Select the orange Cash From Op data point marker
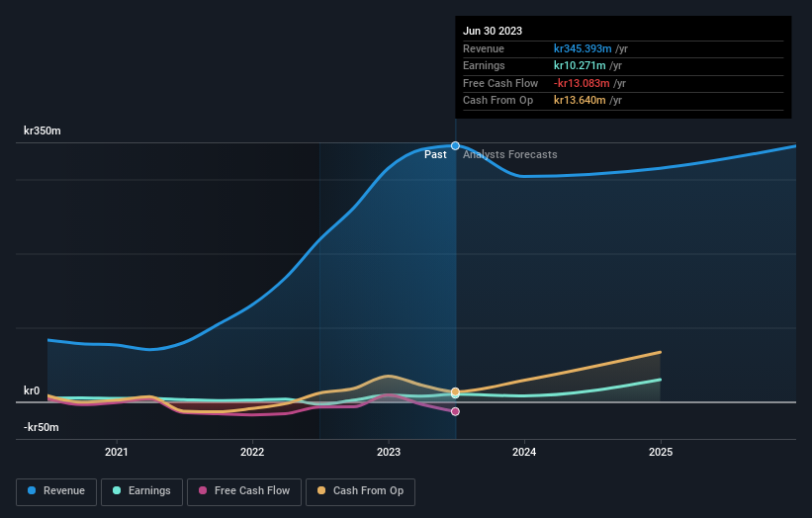Viewport: 812px width, 518px height. click(455, 391)
